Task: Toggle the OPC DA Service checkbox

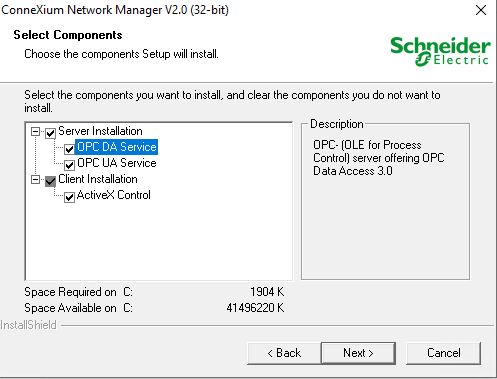Action: [x=69, y=149]
